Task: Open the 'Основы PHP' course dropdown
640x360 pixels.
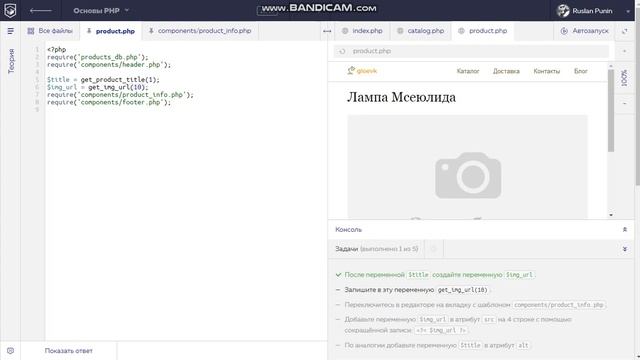Action: tap(101, 11)
